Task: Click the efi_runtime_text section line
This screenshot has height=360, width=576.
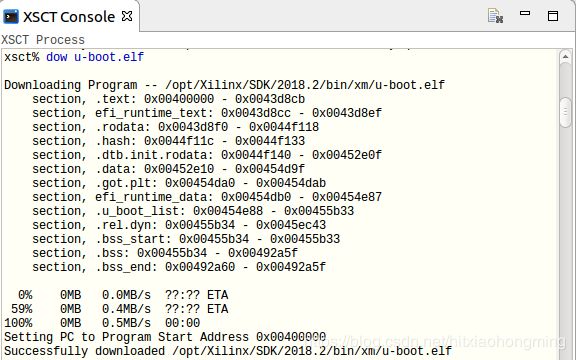Action: [x=207, y=113]
